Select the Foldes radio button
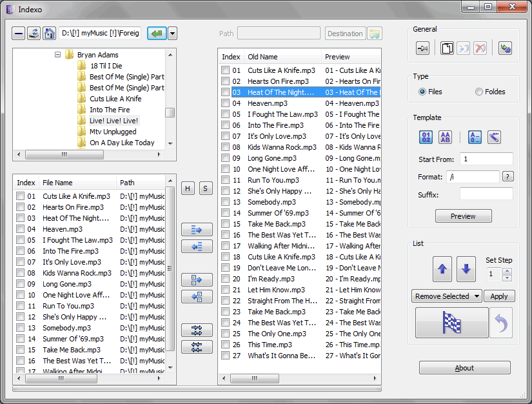Viewport: 532px width, 404px height. point(479,92)
